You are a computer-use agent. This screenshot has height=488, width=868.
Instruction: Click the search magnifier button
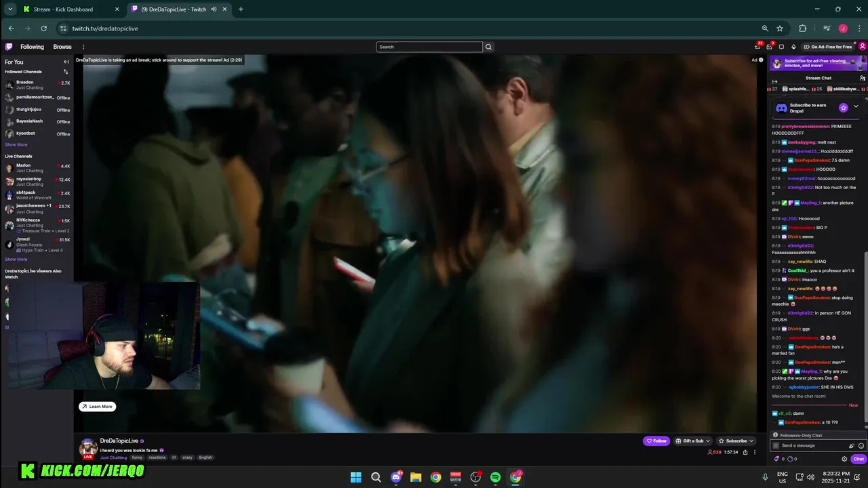(x=488, y=47)
